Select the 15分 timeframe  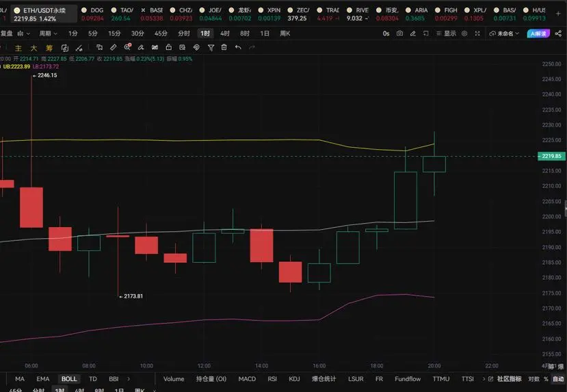(x=114, y=34)
